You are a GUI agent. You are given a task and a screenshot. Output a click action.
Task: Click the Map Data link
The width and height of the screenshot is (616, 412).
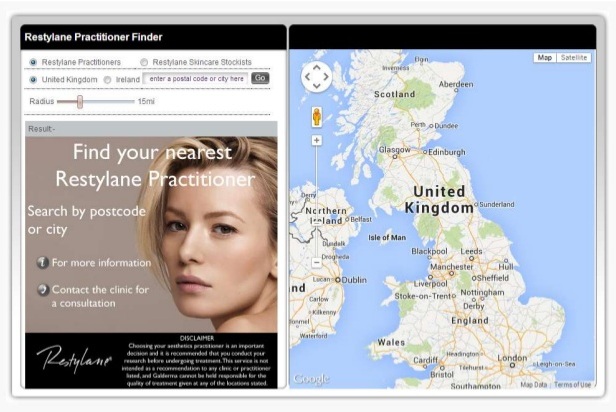pos(534,385)
